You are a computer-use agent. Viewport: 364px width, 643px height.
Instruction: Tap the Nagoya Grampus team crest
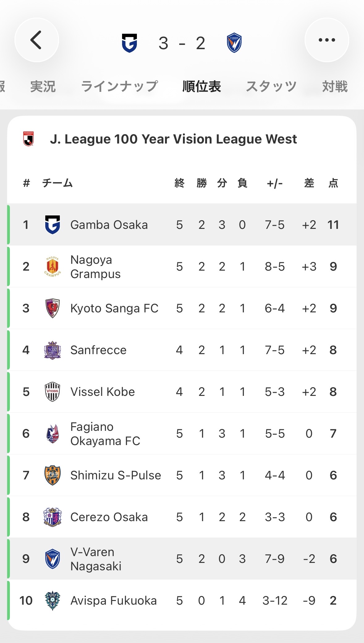click(x=53, y=267)
